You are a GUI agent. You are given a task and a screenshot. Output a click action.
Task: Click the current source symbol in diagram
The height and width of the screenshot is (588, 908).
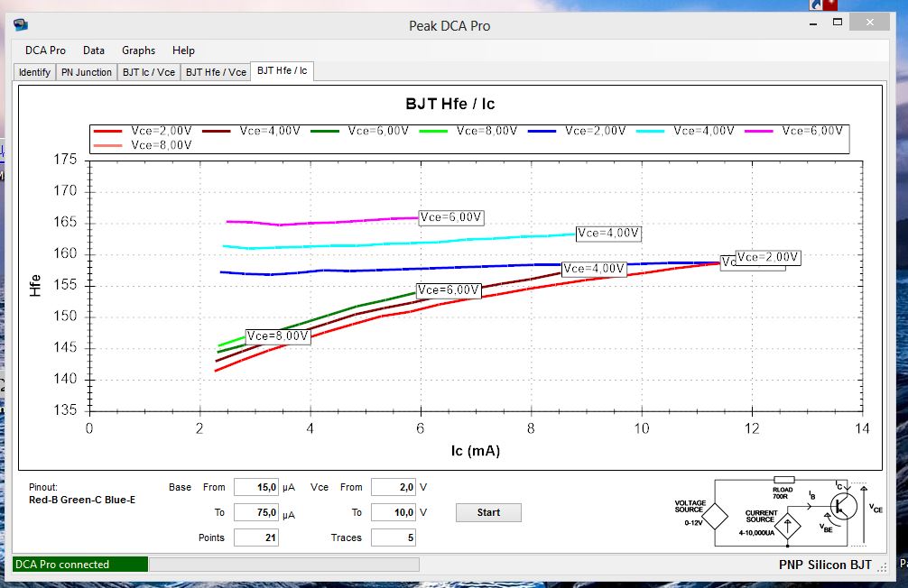click(x=788, y=527)
